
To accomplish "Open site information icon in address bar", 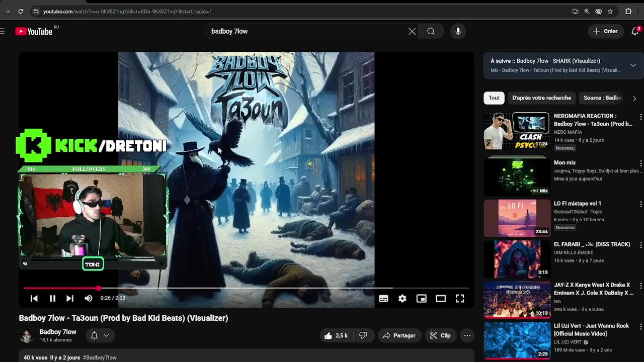I will (x=35, y=11).
